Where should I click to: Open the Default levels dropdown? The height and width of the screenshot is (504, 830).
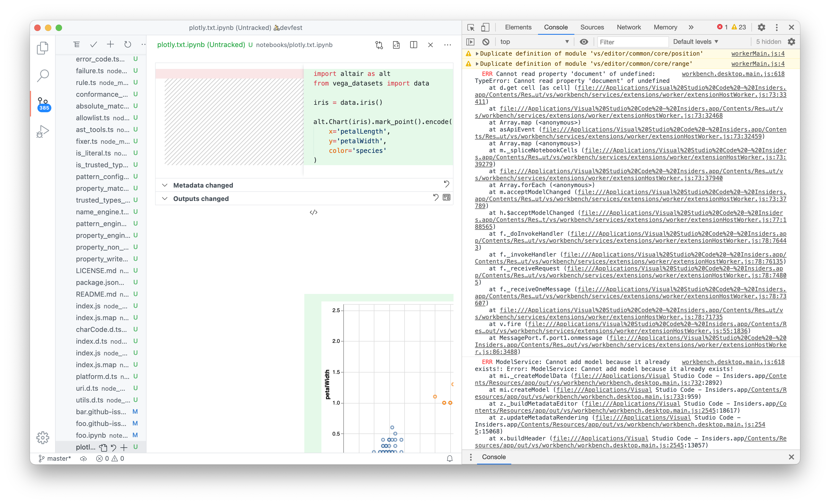pos(695,42)
